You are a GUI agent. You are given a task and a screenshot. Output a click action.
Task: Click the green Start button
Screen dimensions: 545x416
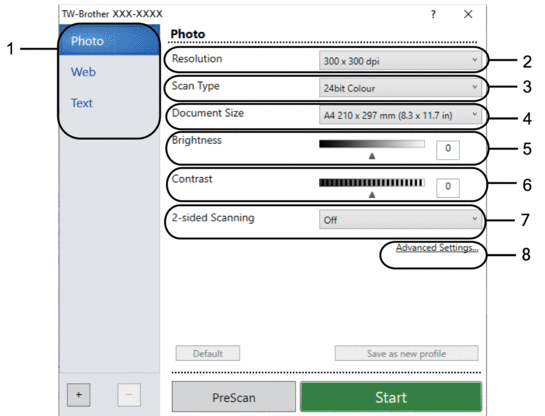391,397
